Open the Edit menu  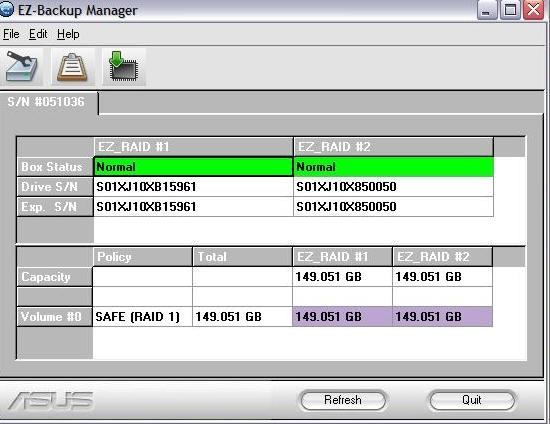pyautogui.click(x=38, y=34)
